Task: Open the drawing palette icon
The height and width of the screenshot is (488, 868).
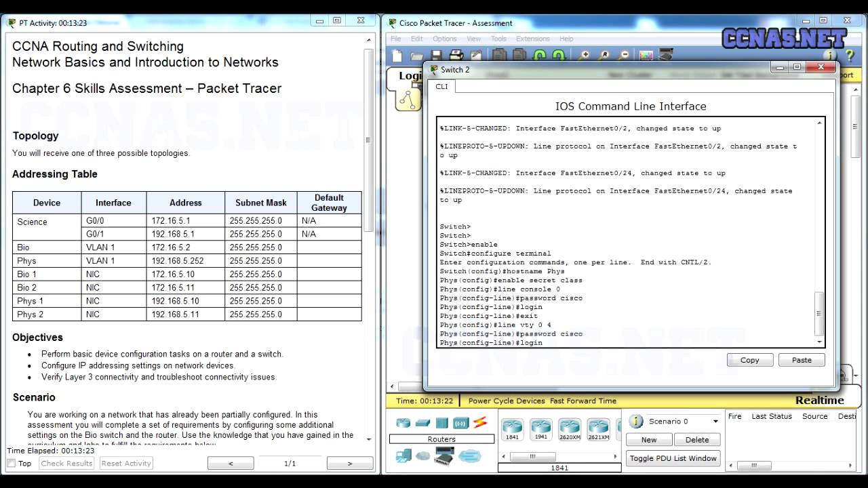Action: click(646, 56)
